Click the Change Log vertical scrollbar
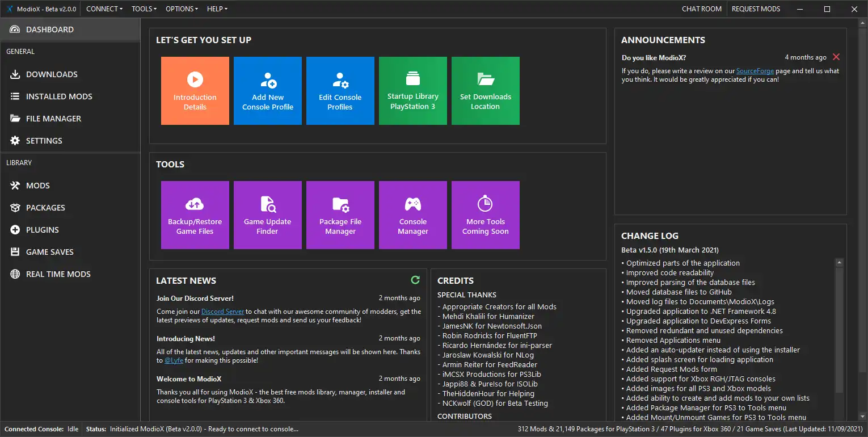Image resolution: width=868 pixels, height=437 pixels. pyautogui.click(x=839, y=329)
